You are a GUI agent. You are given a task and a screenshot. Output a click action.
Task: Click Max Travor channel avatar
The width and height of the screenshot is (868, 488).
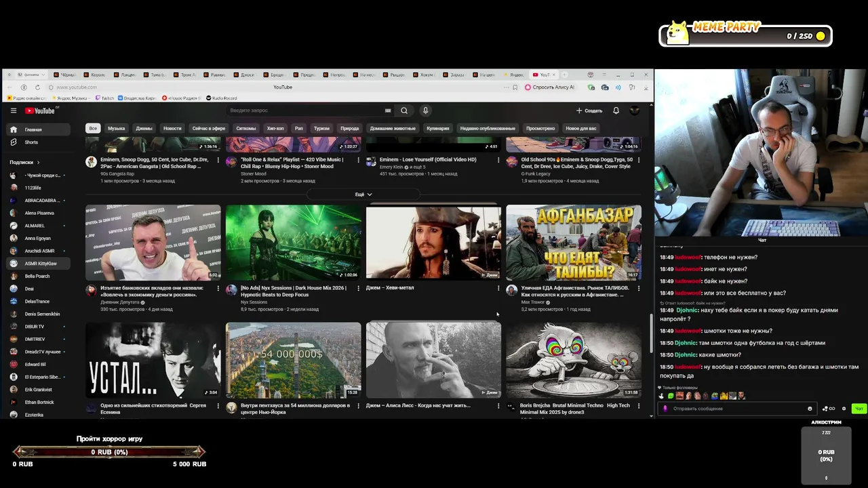pyautogui.click(x=512, y=290)
